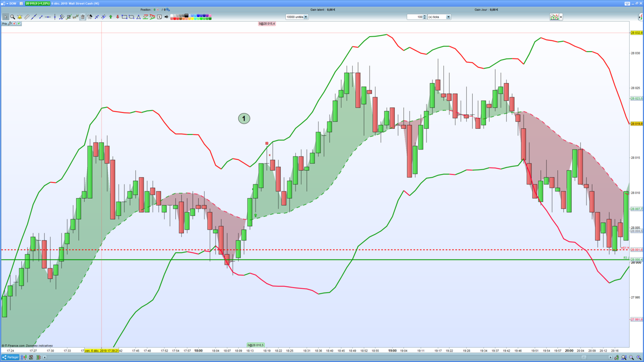Click the 19:00 time axis label
The height and width of the screenshot is (362, 644).
point(392,351)
